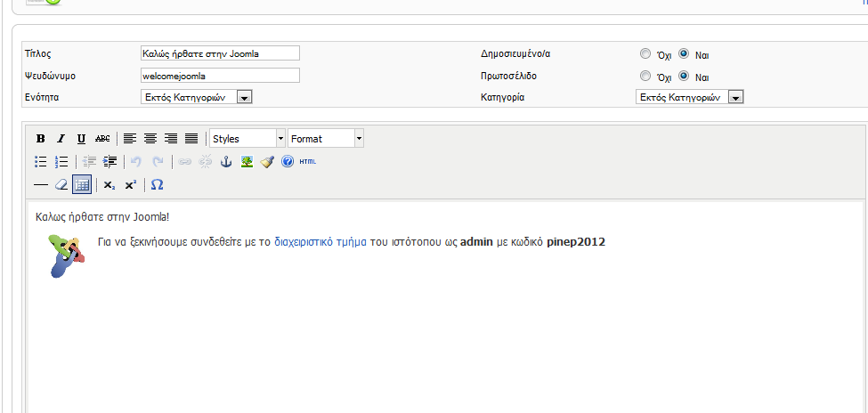Open the Styles dropdown

click(247, 138)
